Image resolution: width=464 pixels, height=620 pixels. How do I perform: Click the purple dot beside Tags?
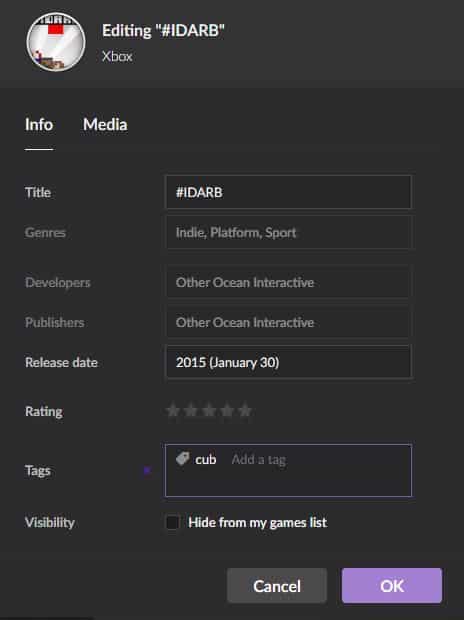[147, 471]
